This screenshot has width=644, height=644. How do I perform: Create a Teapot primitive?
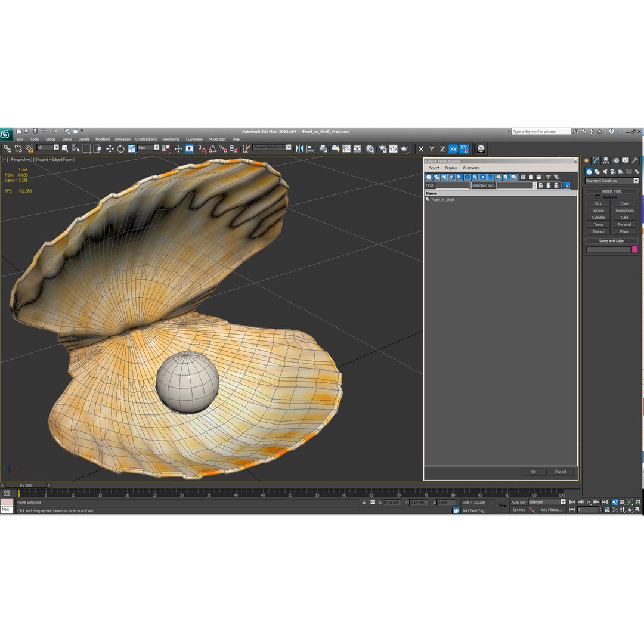click(598, 231)
